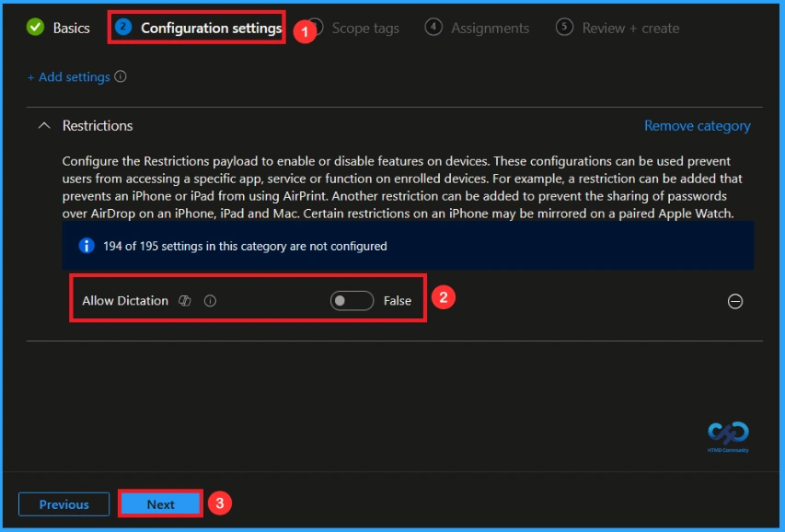Viewport: 785px width, 532px height.
Task: Switch to the Scope tags step
Action: click(x=364, y=28)
